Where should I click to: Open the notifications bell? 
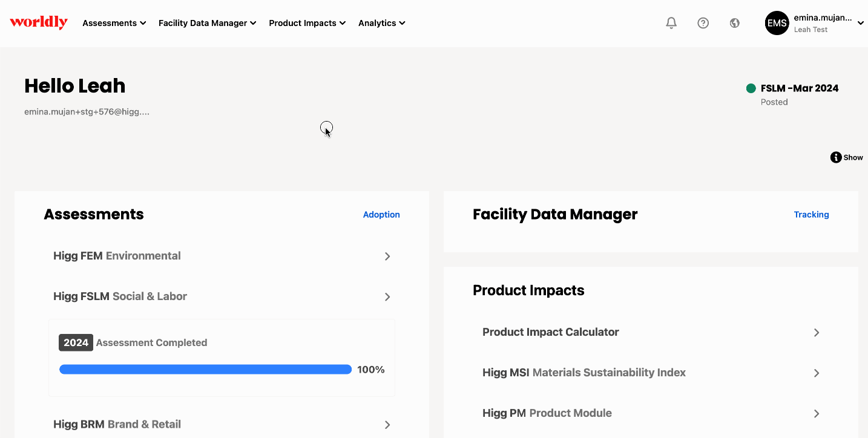pyautogui.click(x=671, y=23)
